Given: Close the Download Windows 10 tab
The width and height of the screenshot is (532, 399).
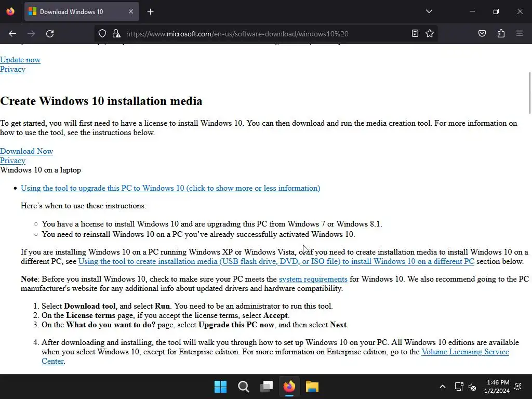Looking at the screenshot, I should (x=131, y=11).
